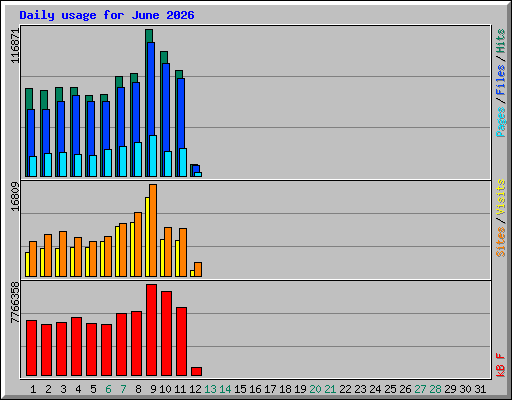Click the green day 14 label
512x400 pixels.
click(x=225, y=389)
